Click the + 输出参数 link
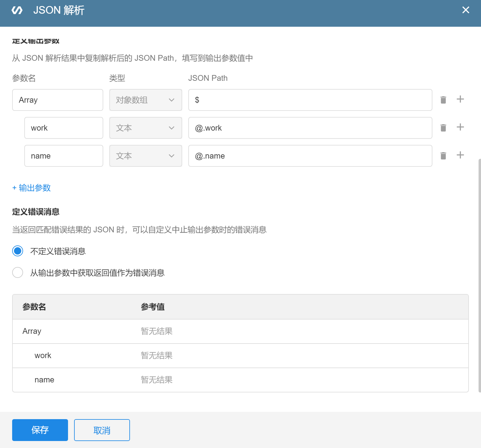 pyautogui.click(x=32, y=188)
